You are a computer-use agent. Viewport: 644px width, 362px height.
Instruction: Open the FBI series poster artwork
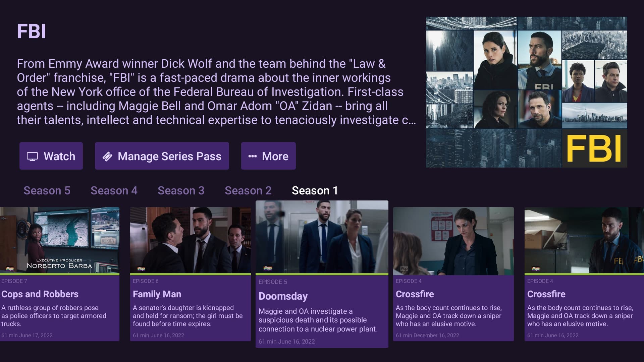click(527, 92)
